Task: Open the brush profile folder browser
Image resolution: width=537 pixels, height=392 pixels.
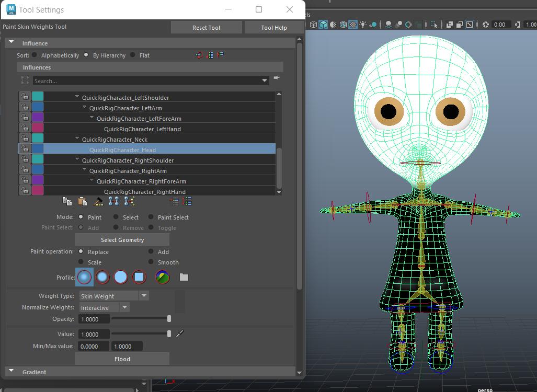Action: click(x=184, y=277)
